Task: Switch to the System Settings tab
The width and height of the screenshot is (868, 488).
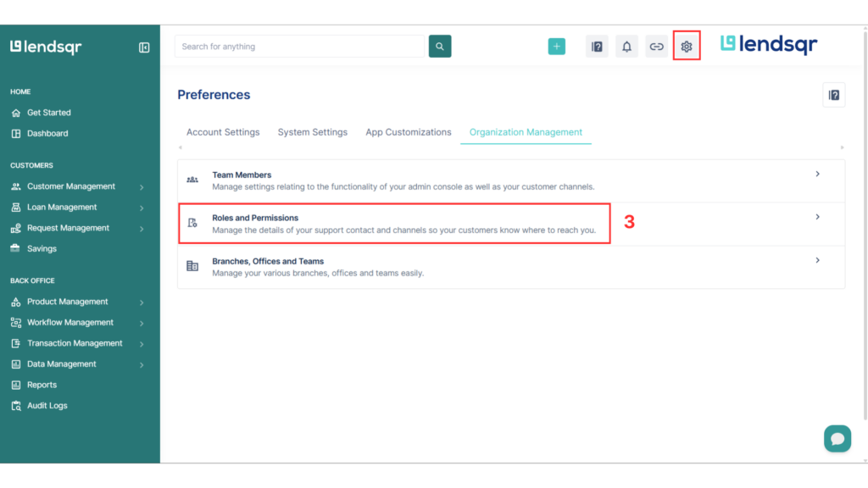Action: pos(312,132)
